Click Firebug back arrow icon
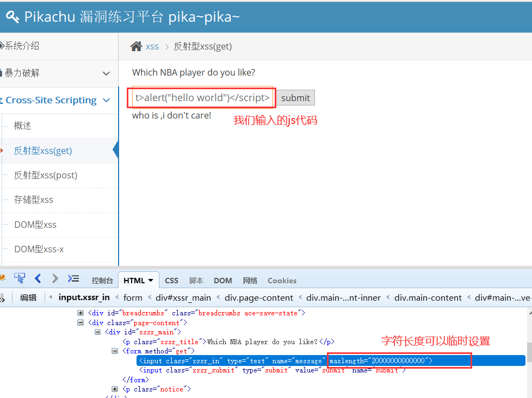 (38, 279)
